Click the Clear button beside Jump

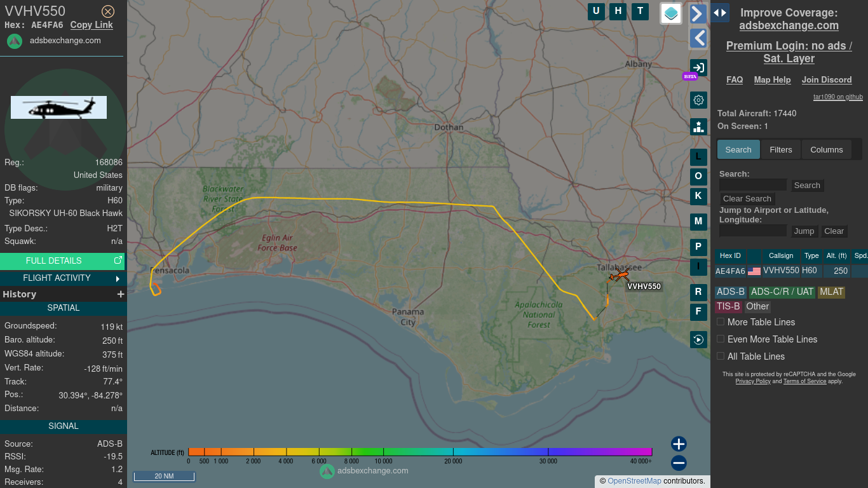pyautogui.click(x=834, y=231)
